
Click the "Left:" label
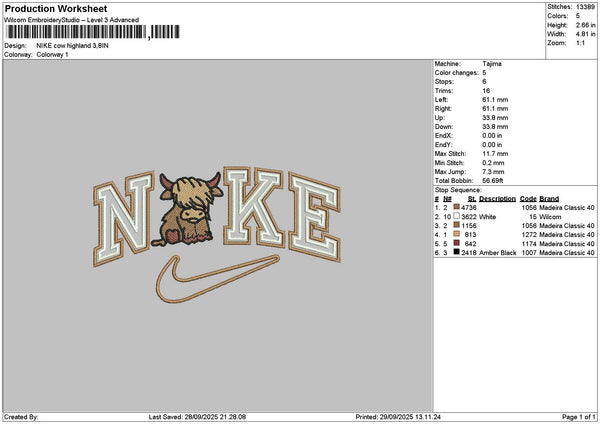[x=442, y=99]
